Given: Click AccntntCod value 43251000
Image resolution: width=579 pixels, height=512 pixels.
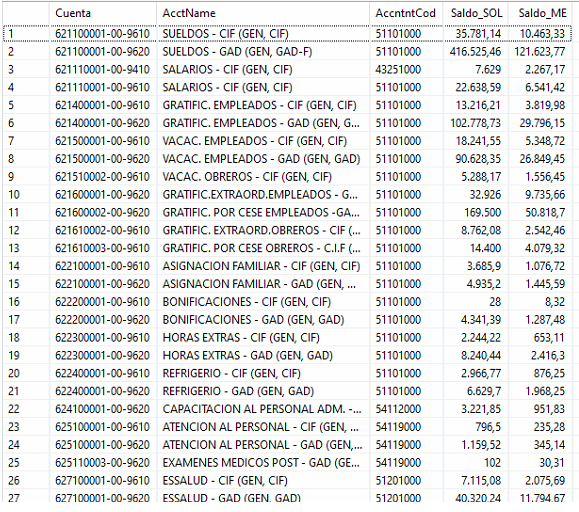Looking at the screenshot, I should 407,69.
